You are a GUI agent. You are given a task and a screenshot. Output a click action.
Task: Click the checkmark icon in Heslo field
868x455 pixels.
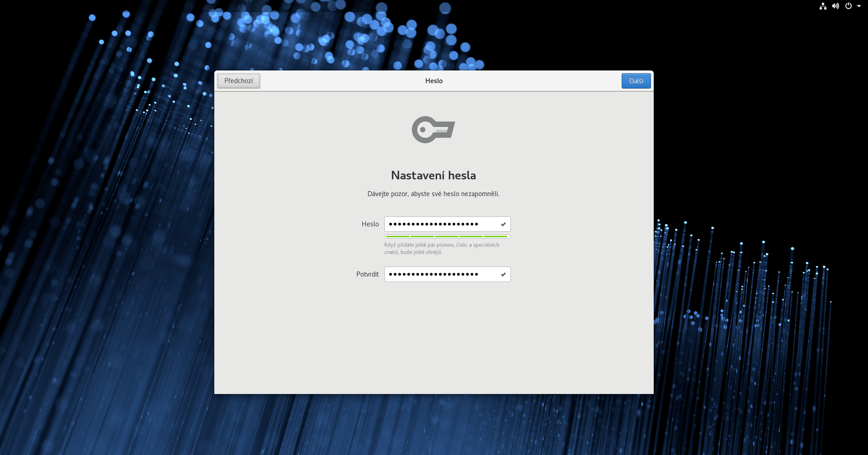click(x=503, y=224)
